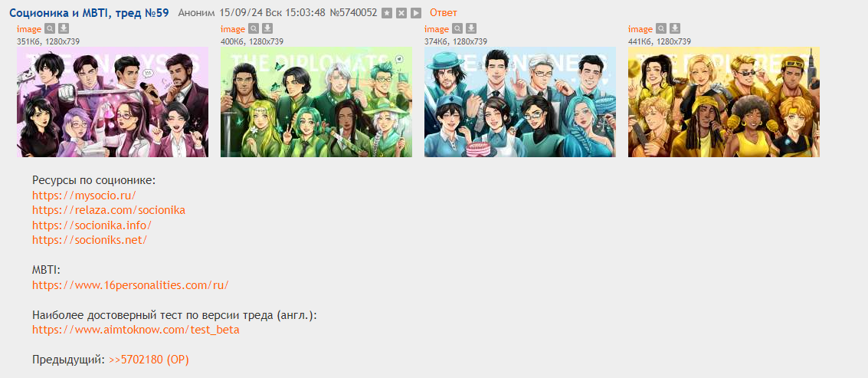Download the third image (374Кб)
The image size is (868, 378).
click(x=471, y=29)
